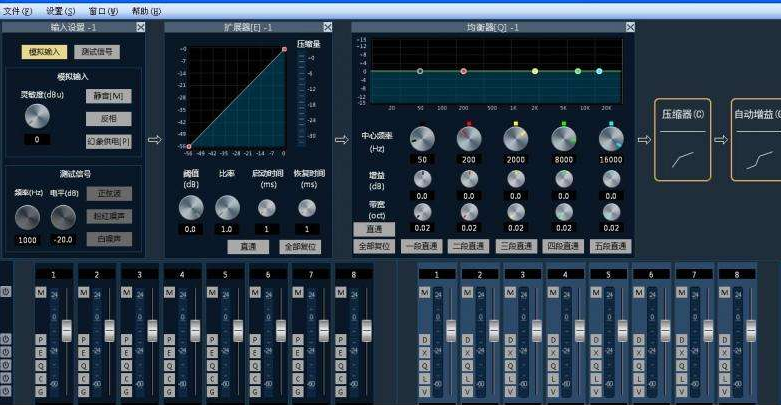Screen dimensions: 781x405
Task: Click the equalizer 全部复位 reset button
Action: pyautogui.click(x=374, y=247)
